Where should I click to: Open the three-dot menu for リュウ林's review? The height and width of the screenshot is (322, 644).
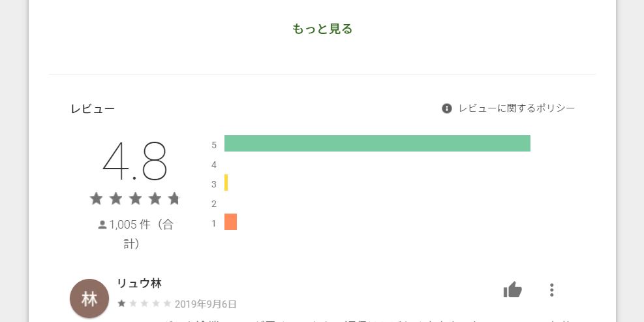tap(551, 290)
